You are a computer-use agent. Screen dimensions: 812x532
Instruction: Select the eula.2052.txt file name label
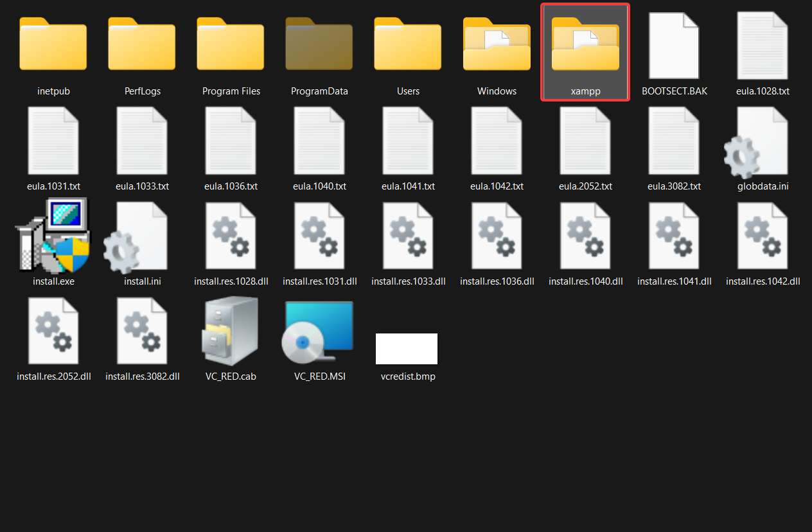point(585,186)
